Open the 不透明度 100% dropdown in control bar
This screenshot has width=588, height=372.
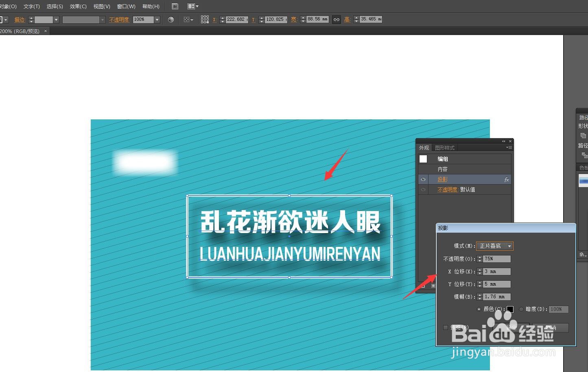(x=157, y=19)
